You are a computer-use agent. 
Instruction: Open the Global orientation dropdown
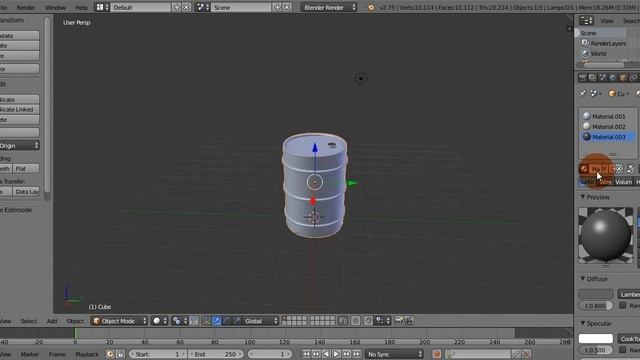pos(261,321)
